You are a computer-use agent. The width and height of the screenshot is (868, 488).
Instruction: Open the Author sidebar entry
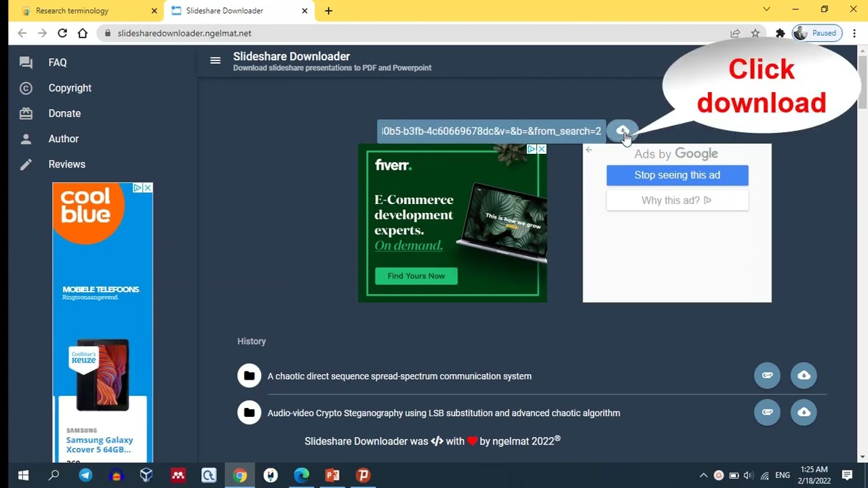coord(64,139)
